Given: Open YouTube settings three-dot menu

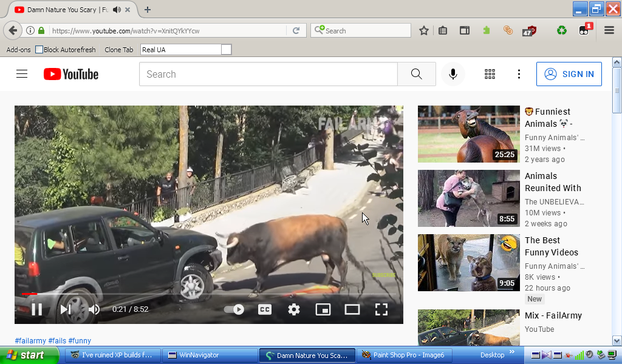Looking at the screenshot, I should [519, 74].
